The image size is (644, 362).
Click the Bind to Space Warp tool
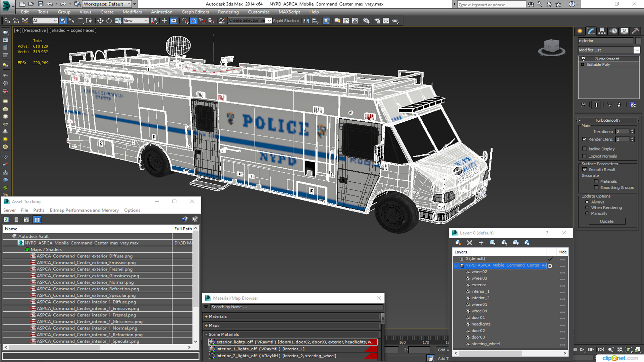[24, 21]
